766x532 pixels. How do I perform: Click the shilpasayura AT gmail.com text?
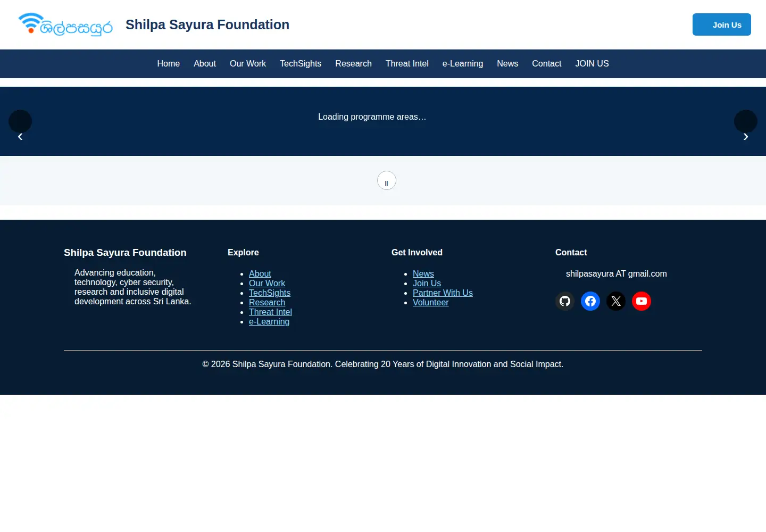616,273
